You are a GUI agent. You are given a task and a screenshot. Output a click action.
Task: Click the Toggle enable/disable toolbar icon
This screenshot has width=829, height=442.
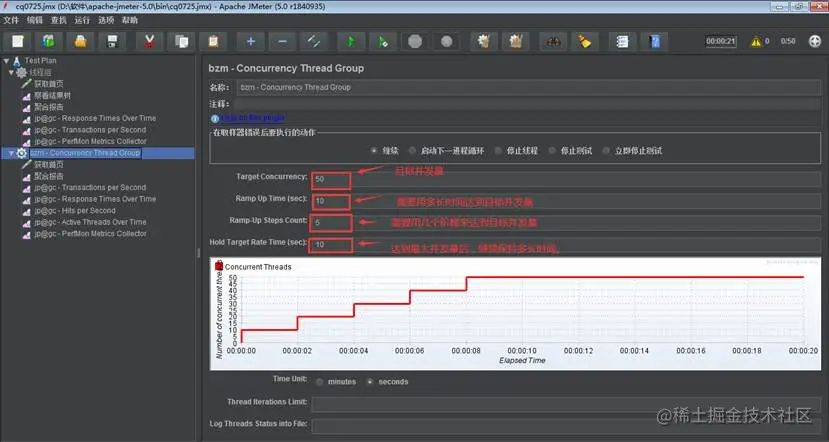pos(314,41)
